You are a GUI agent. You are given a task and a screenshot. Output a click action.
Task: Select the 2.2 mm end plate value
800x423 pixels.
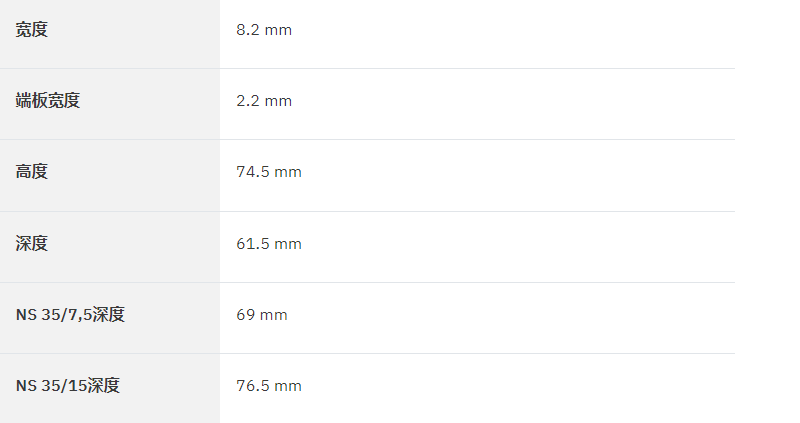[x=264, y=101]
